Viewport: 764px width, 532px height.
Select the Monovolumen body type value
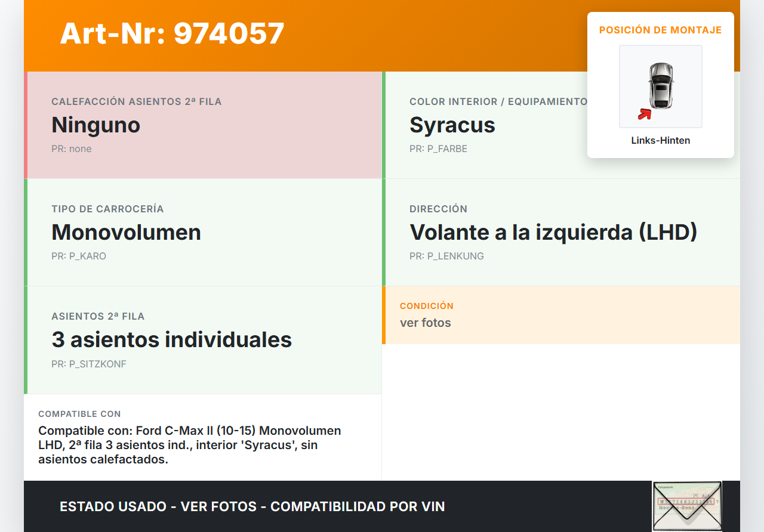pyautogui.click(x=126, y=232)
